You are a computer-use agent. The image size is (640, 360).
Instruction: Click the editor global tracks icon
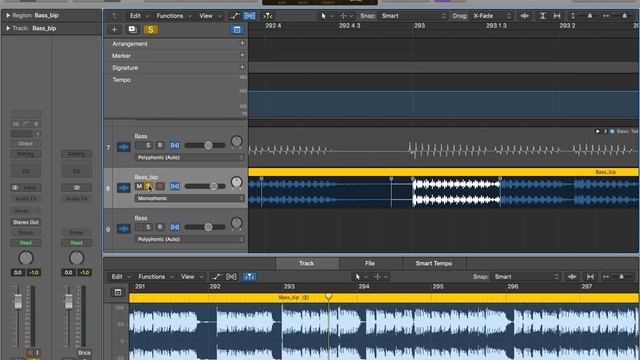(x=118, y=292)
